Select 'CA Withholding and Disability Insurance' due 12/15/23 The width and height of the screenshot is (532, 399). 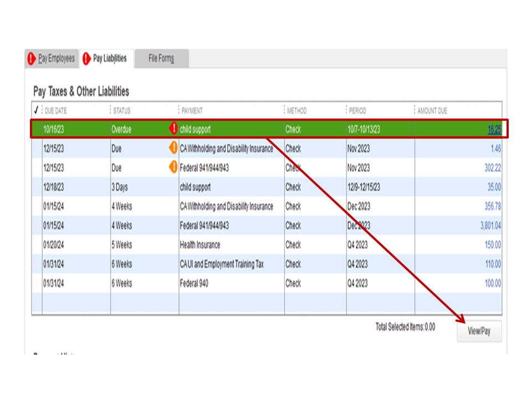[226, 149]
